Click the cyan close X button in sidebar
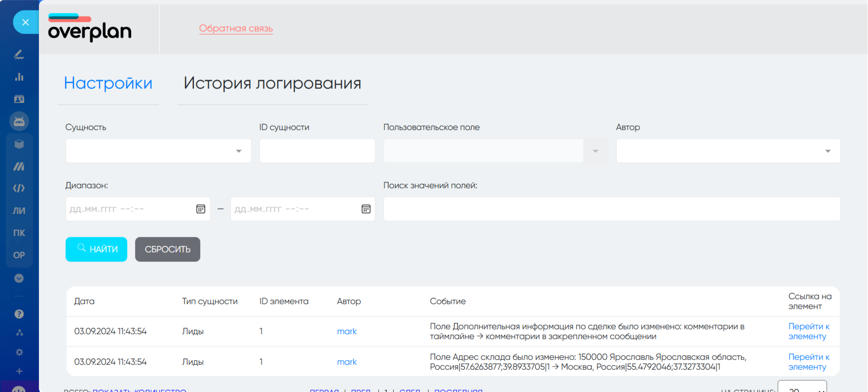The width and height of the screenshot is (868, 392). [25, 22]
